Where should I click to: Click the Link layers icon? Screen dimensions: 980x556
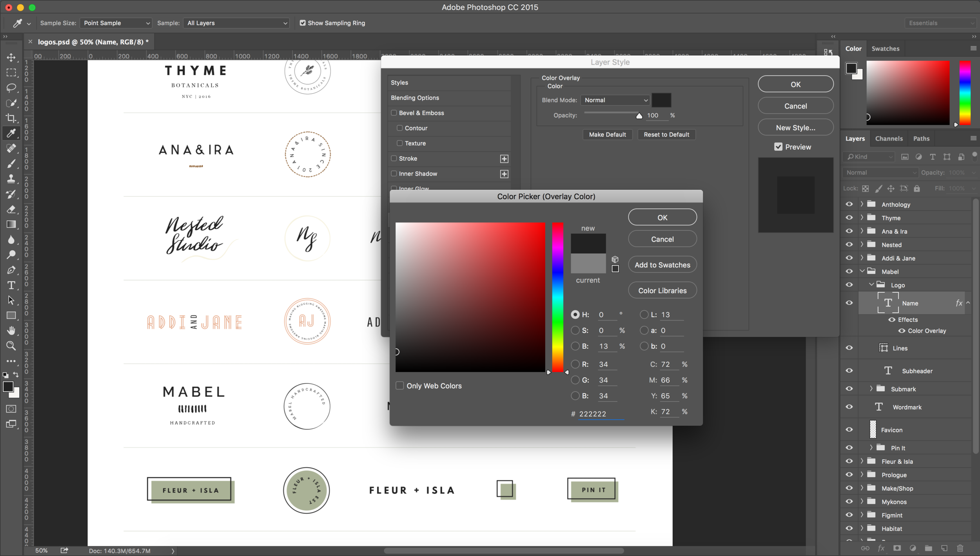(x=865, y=548)
